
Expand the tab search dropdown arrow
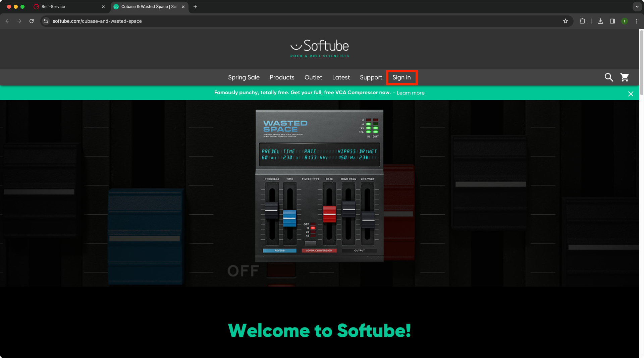[637, 7]
